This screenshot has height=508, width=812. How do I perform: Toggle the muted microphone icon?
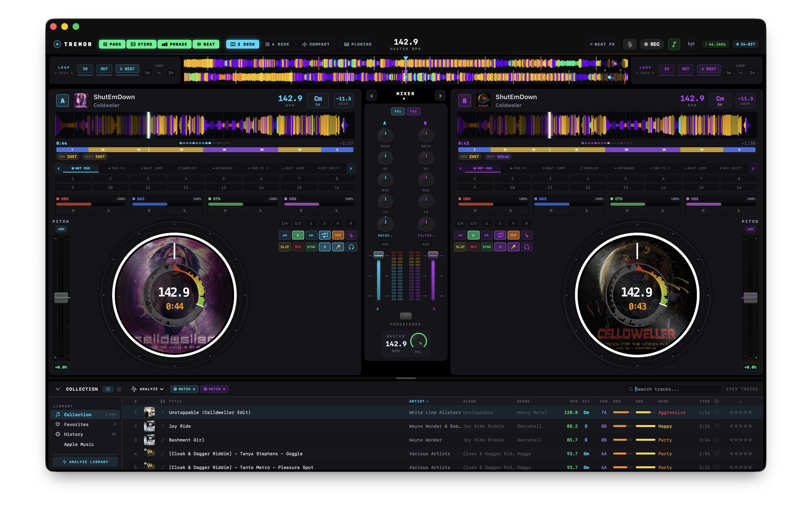click(630, 44)
